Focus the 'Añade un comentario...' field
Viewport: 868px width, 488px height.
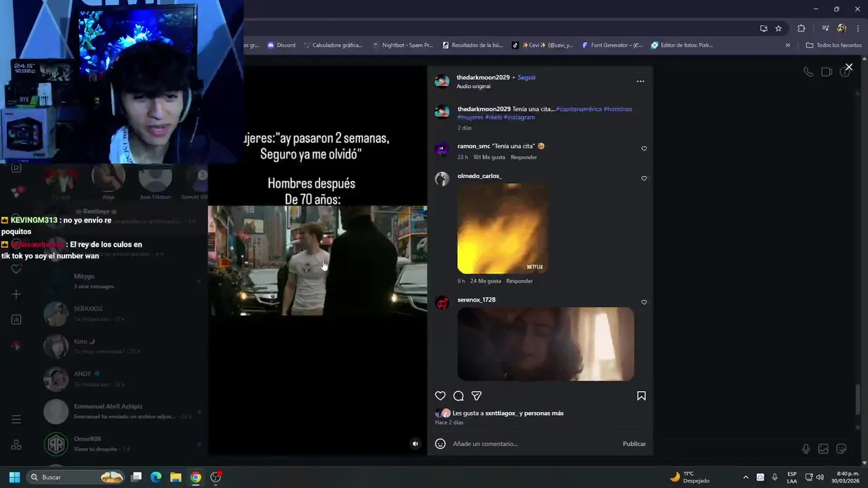click(534, 444)
